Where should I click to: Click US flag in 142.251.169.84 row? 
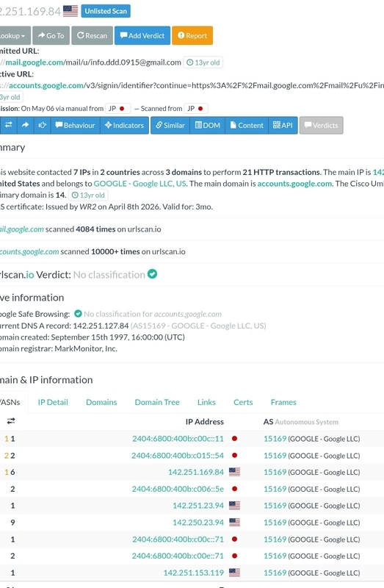click(234, 472)
